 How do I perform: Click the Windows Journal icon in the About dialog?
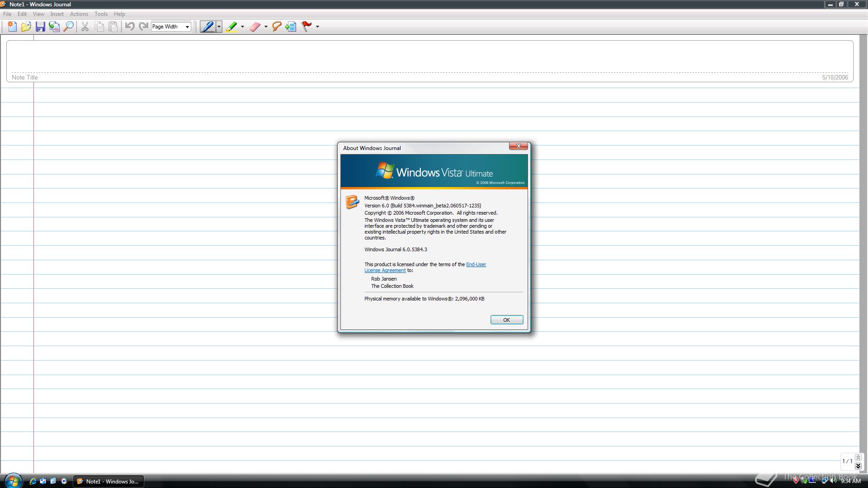[352, 202]
